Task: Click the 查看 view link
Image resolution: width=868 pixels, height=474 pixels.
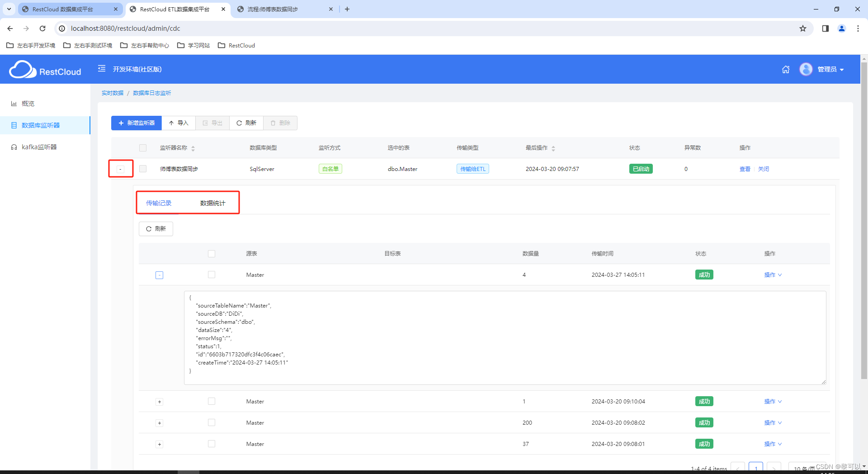Action: (x=744, y=169)
